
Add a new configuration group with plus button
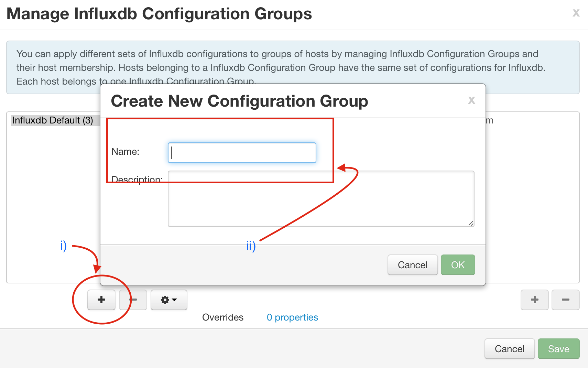[101, 300]
